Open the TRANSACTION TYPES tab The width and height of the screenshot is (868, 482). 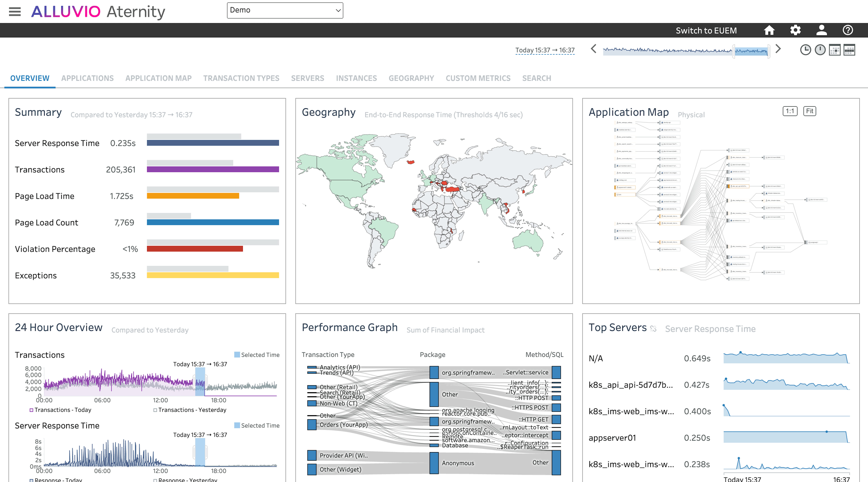241,78
